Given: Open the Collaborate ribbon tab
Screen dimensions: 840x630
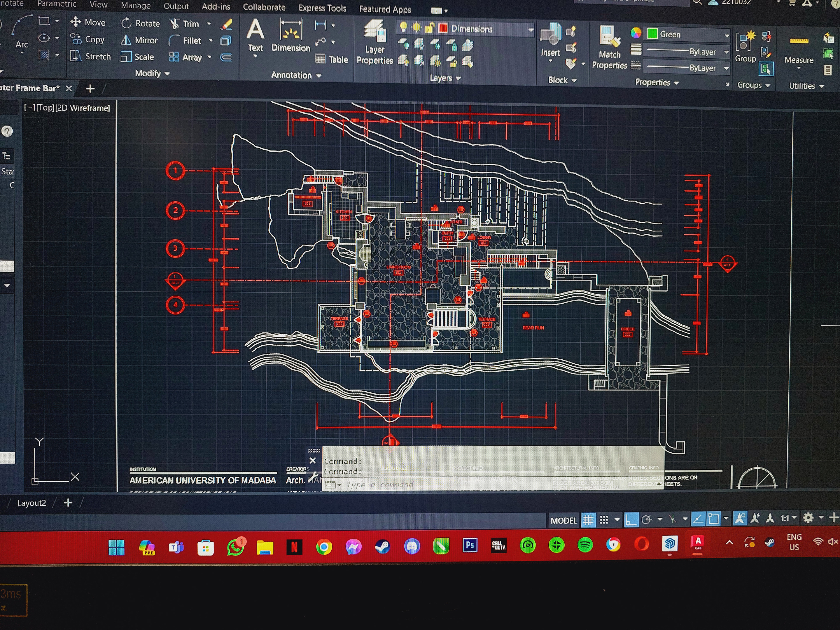Looking at the screenshot, I should (x=264, y=7).
